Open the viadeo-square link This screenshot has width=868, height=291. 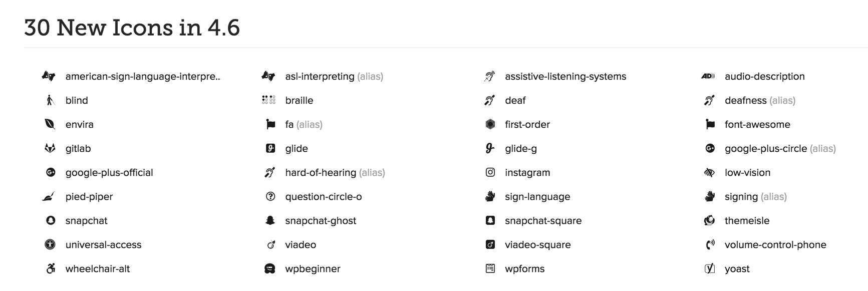(x=537, y=244)
